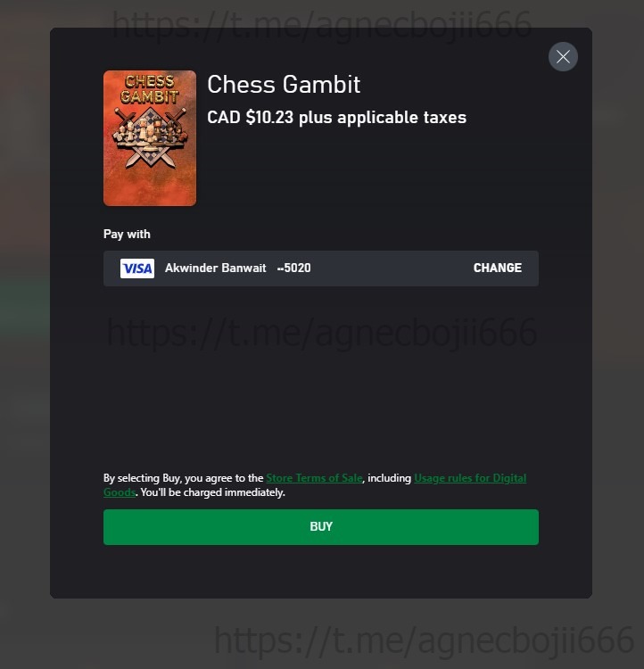Click the watermark URL below the dialog
This screenshot has width=644, height=669.
[425, 640]
